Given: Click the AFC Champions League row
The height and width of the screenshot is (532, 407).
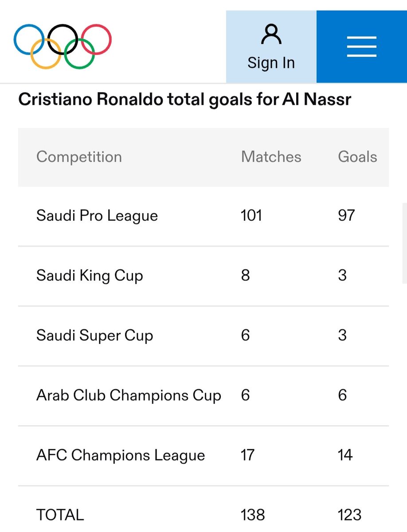Looking at the screenshot, I should 203,455.
